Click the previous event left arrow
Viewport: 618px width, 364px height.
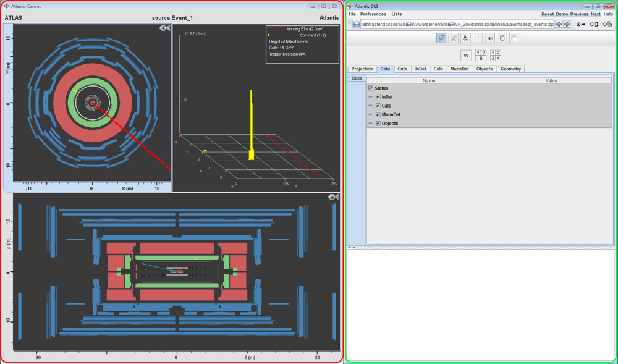[x=559, y=25]
